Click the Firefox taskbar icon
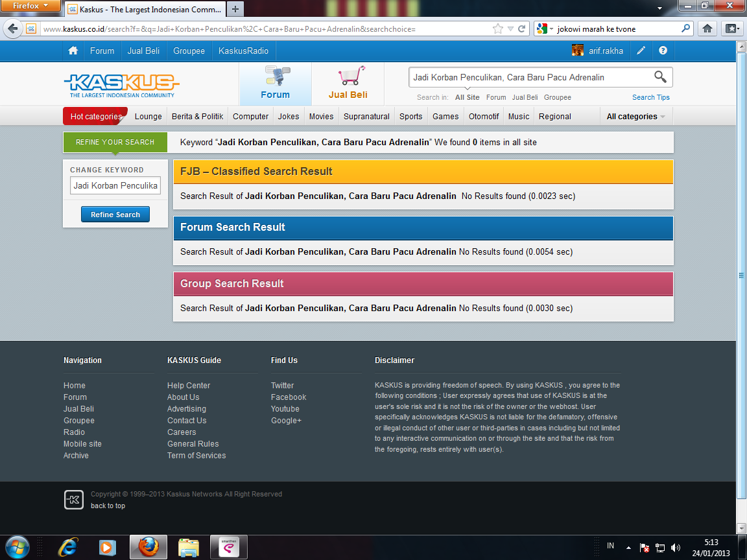747x560 pixels. coord(148,547)
